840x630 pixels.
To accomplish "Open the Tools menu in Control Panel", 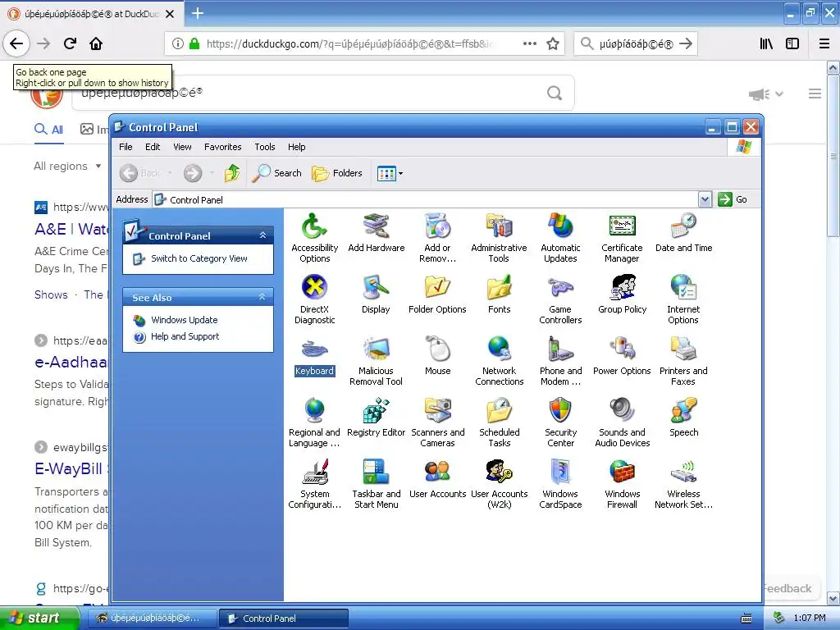I will point(265,147).
